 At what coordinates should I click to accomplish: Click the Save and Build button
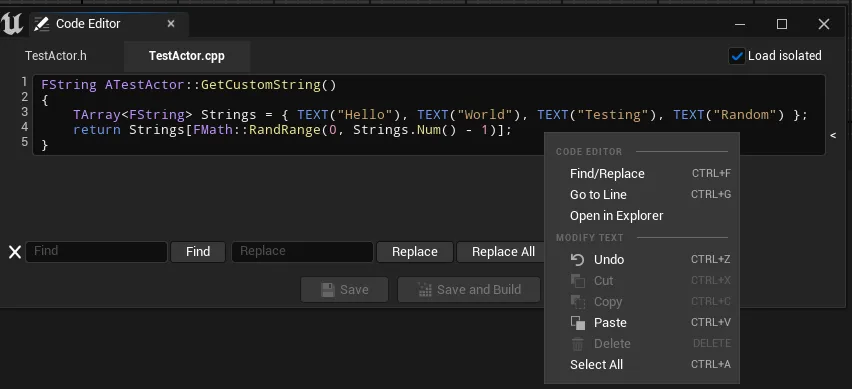[469, 290]
